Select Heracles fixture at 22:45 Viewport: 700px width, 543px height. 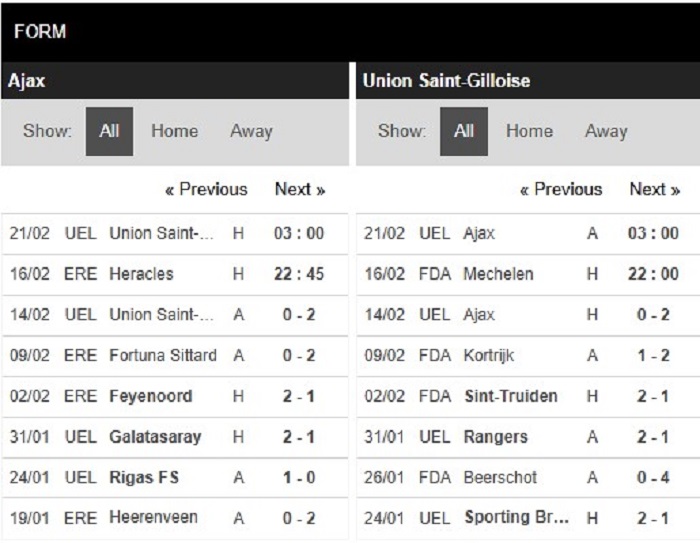tap(175, 274)
